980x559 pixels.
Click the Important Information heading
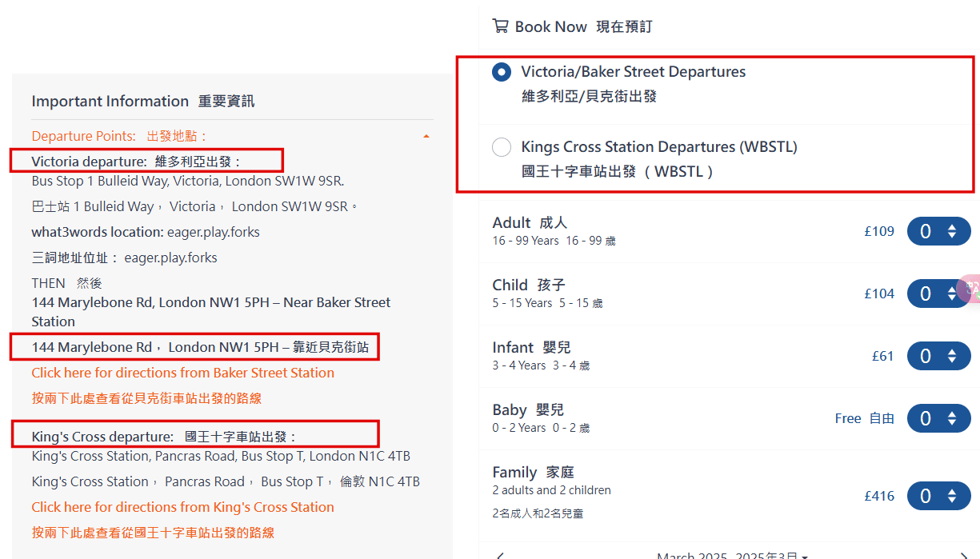point(143,102)
